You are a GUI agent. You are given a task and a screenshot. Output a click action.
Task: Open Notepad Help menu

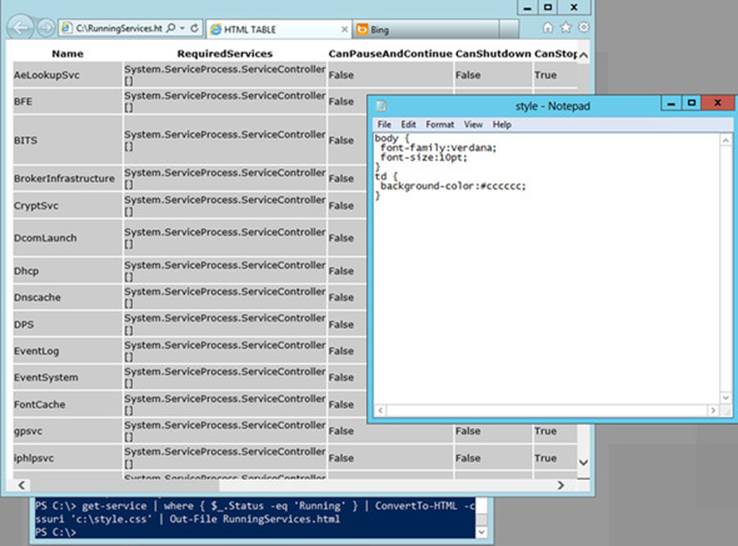[502, 125]
